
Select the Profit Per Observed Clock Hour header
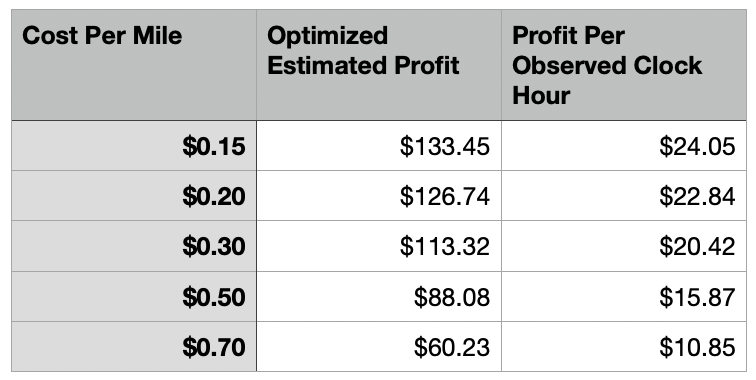point(624,65)
